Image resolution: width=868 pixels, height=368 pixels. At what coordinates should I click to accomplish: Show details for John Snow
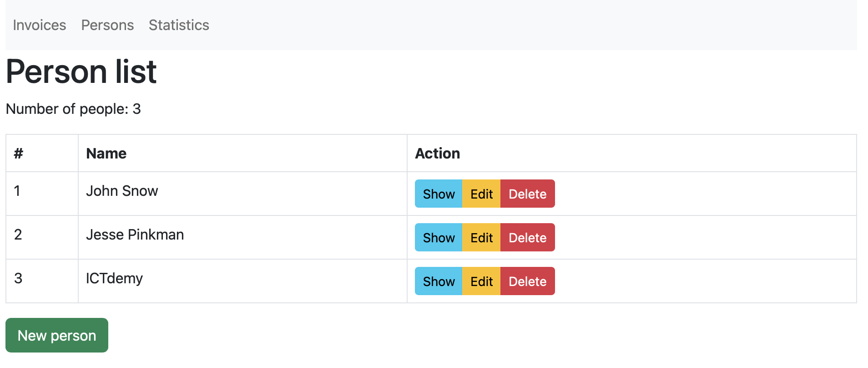pos(439,194)
